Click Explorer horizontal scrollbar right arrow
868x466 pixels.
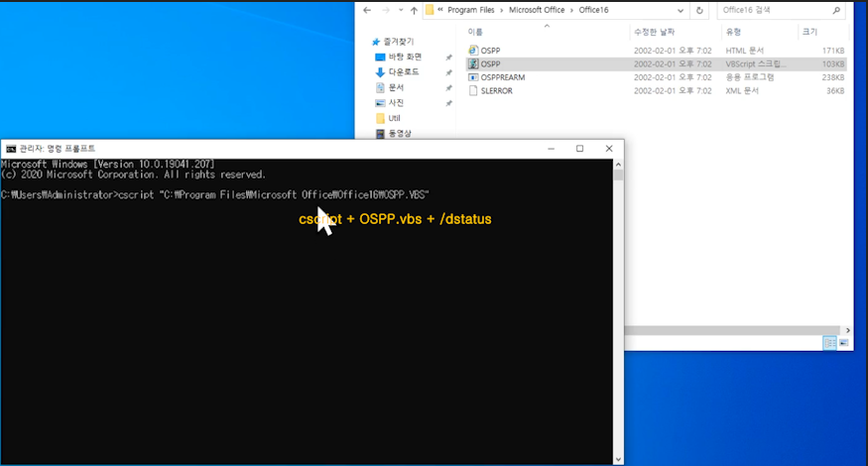847,330
